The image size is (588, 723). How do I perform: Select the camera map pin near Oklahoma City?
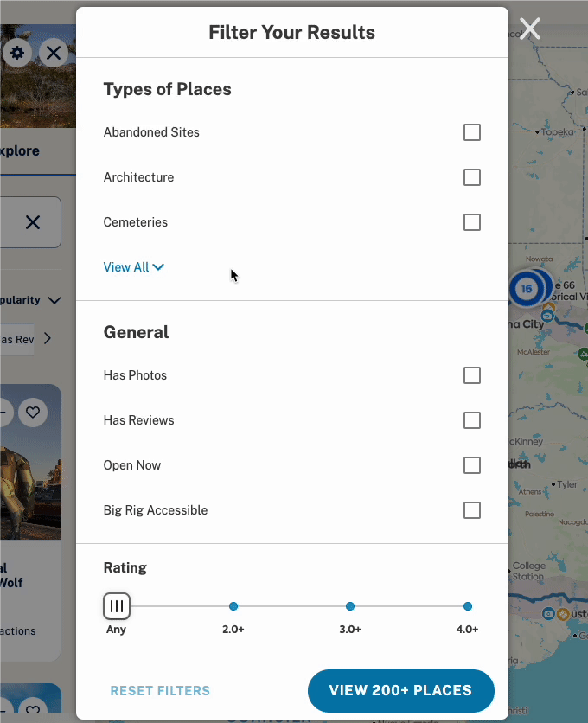coord(547,316)
